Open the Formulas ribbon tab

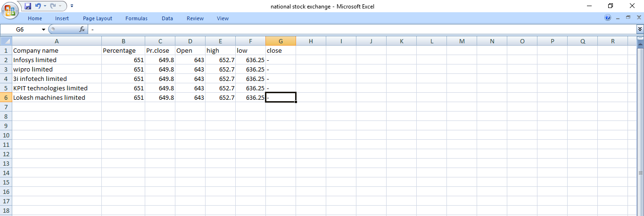pos(136,18)
